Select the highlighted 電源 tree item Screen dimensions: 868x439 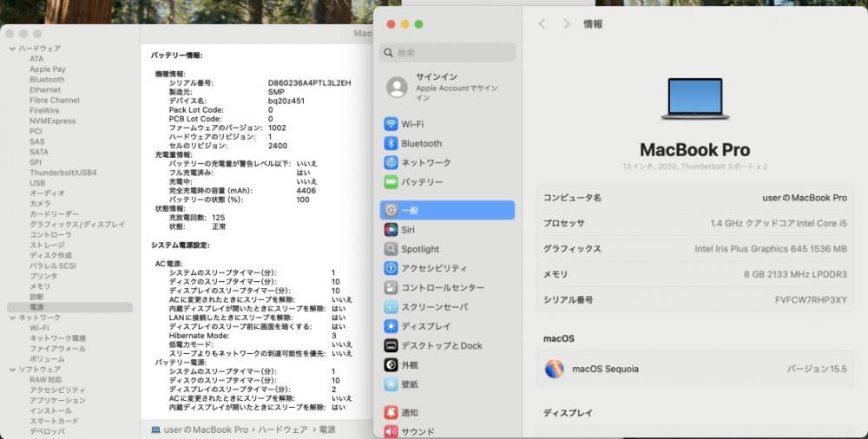[x=69, y=306]
